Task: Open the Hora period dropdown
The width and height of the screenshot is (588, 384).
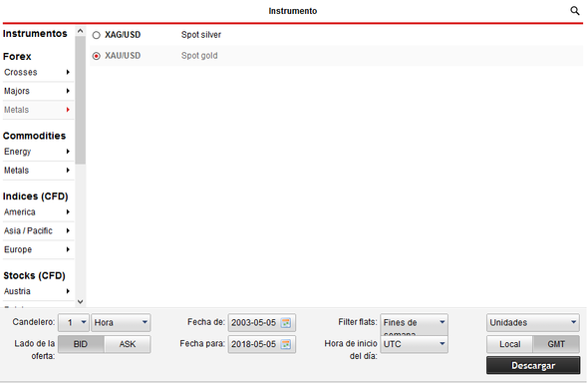Action: pyautogui.click(x=121, y=323)
